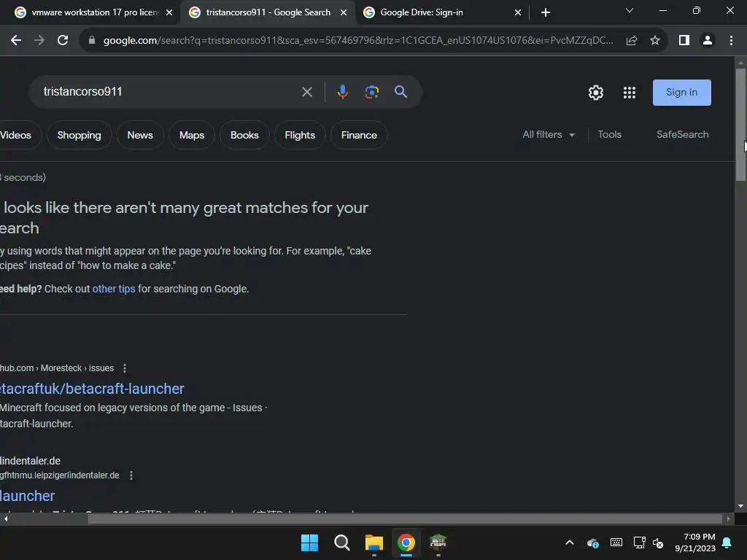The width and height of the screenshot is (747, 560).
Task: Go back to the previous page
Action: click(16, 41)
